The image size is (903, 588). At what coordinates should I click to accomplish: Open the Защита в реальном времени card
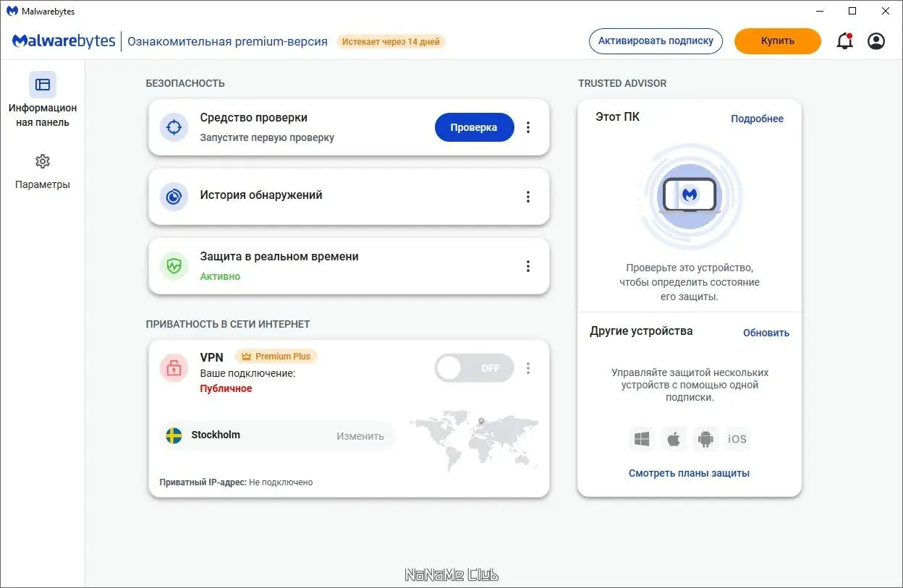pos(349,266)
